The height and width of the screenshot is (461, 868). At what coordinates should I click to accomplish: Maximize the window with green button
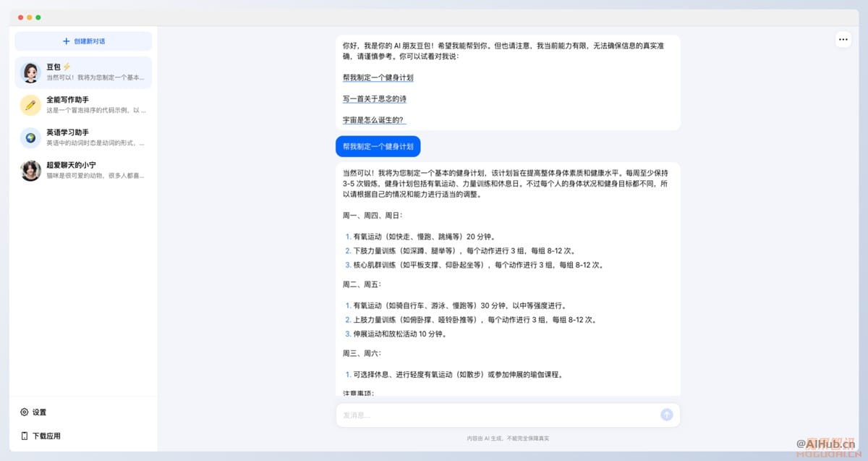pos(38,17)
